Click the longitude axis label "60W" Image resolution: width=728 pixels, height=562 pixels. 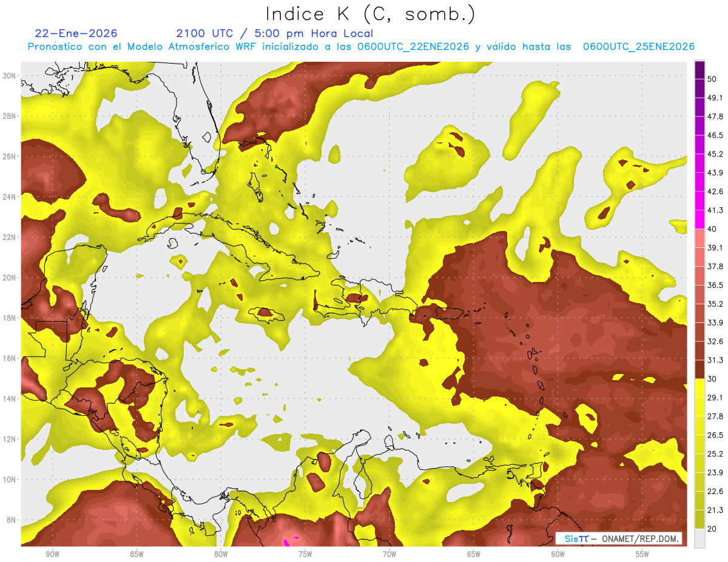tap(558, 554)
